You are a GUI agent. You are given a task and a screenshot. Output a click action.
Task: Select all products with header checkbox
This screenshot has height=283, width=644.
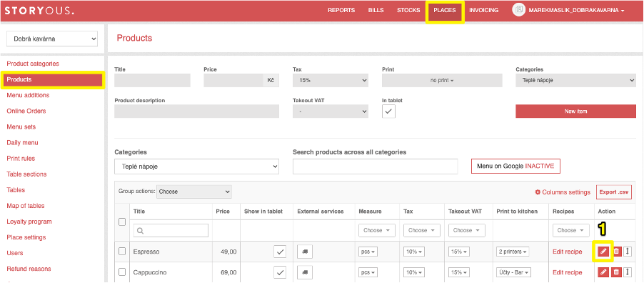pyautogui.click(x=122, y=222)
